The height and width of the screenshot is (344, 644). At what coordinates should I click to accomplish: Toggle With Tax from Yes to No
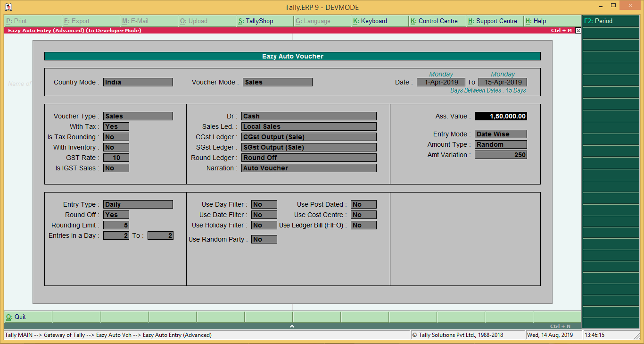pos(116,126)
